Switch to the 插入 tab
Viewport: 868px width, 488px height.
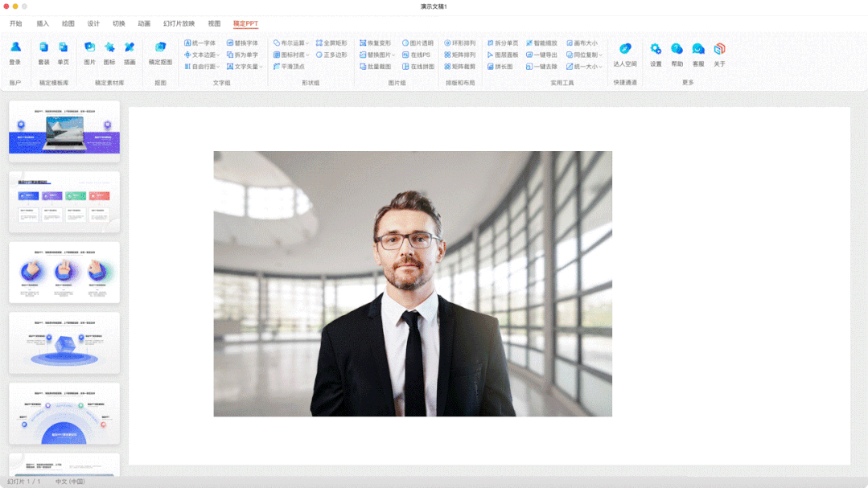[x=43, y=24]
